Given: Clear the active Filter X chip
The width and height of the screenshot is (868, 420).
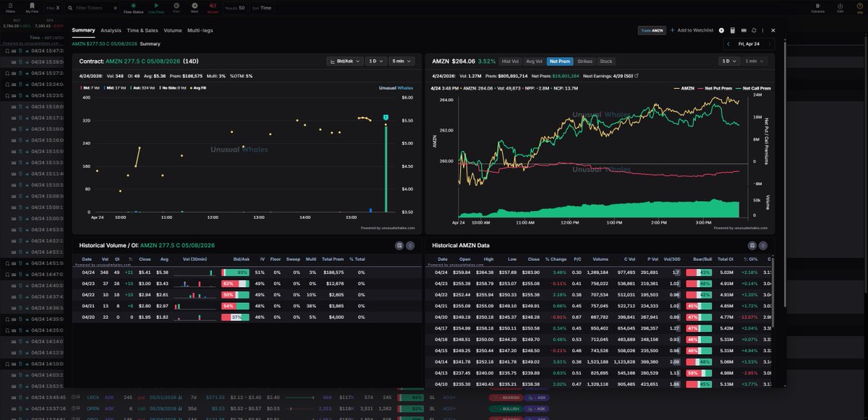Looking at the screenshot, I should tap(56, 8).
